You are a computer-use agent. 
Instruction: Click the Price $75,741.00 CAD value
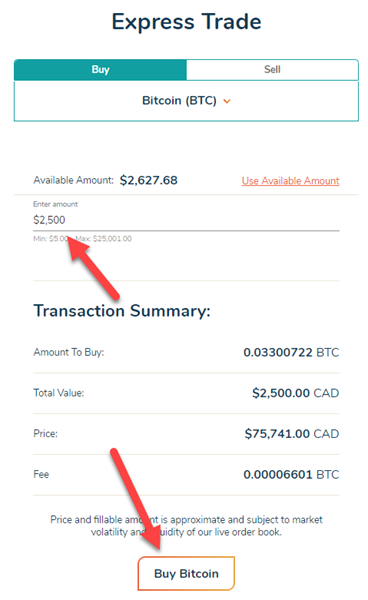(x=292, y=434)
